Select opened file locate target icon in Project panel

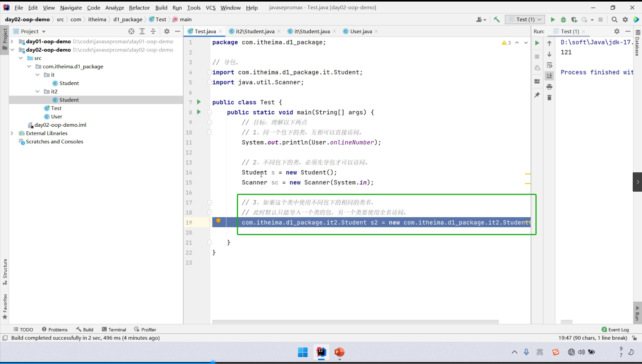(x=131, y=31)
